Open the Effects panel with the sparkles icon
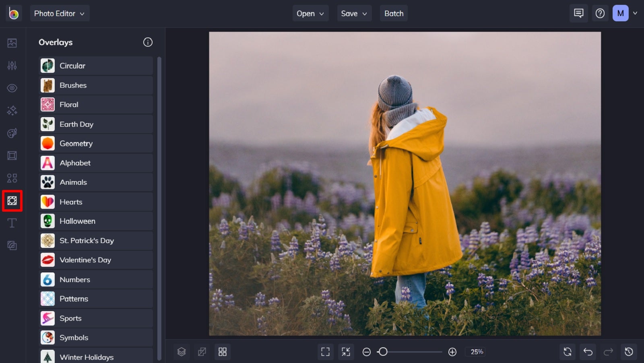The width and height of the screenshot is (644, 363). click(x=12, y=110)
